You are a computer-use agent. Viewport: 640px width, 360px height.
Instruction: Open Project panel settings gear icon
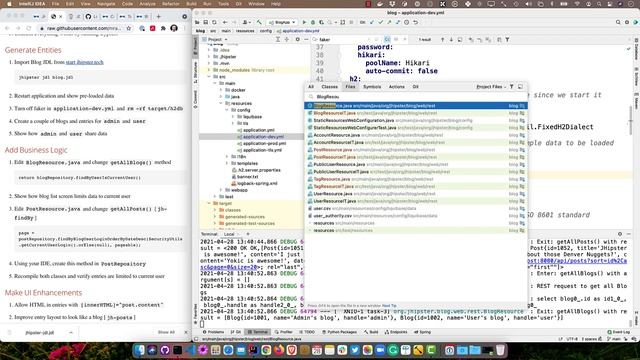[x=297, y=40]
